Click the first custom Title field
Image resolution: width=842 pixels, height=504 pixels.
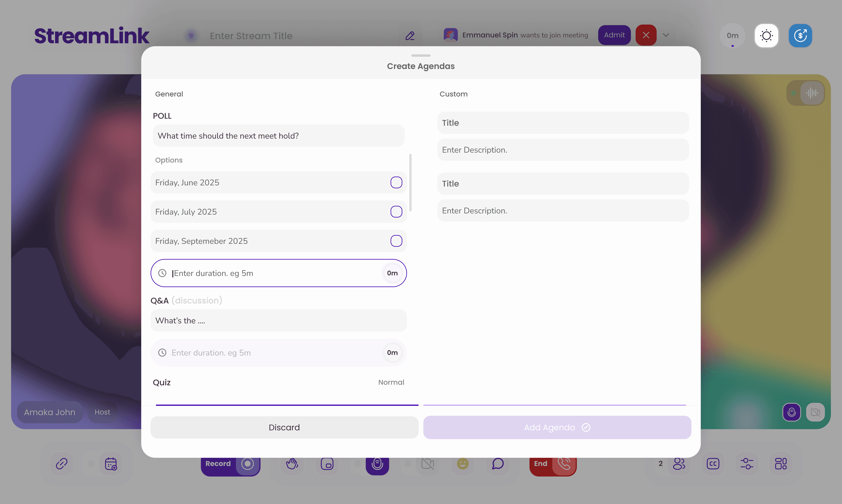[563, 123]
